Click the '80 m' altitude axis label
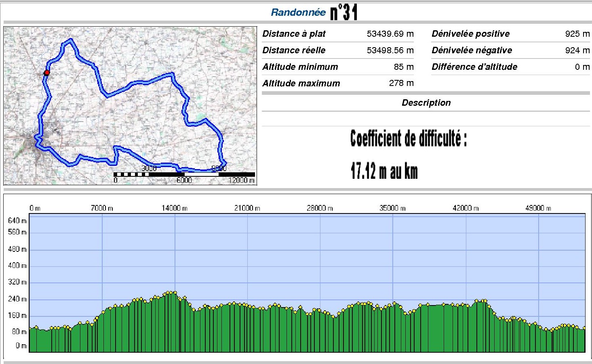This screenshot has width=592, height=364. pos(19,332)
